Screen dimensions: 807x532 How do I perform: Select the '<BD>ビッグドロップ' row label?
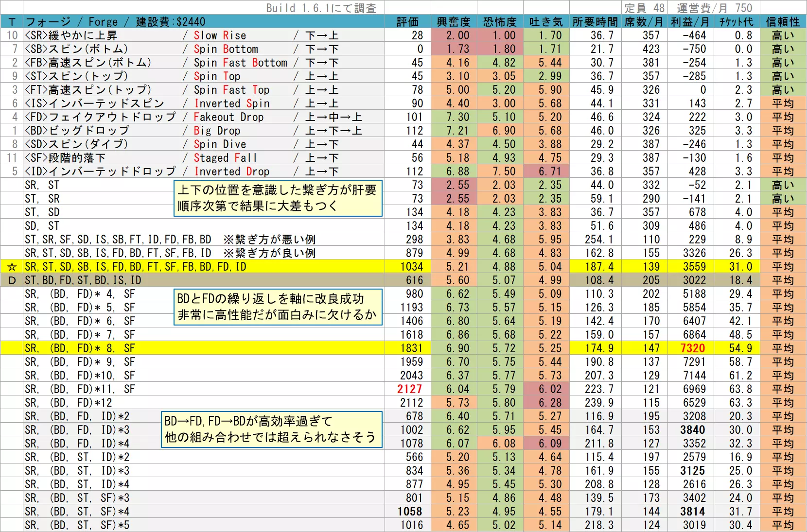click(77, 131)
